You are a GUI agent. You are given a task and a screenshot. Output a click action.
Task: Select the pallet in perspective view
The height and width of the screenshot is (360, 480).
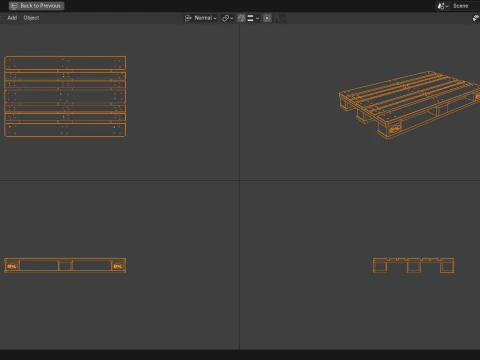coord(409,105)
